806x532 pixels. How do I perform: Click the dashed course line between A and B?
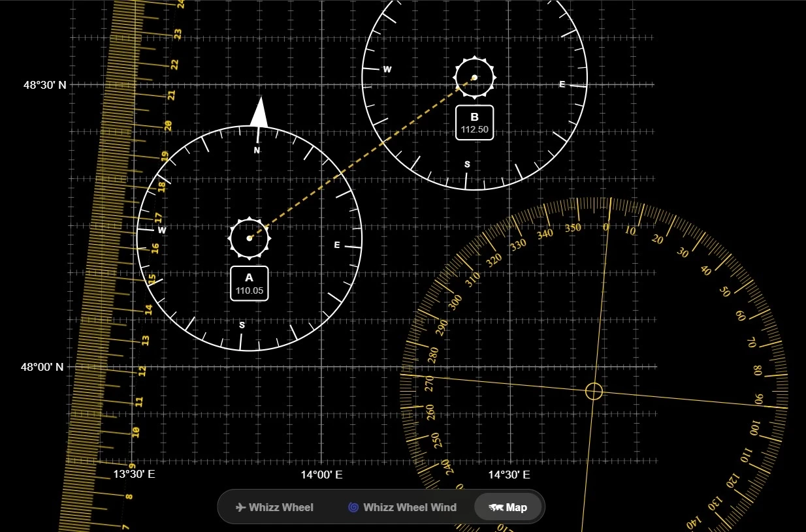point(362,158)
